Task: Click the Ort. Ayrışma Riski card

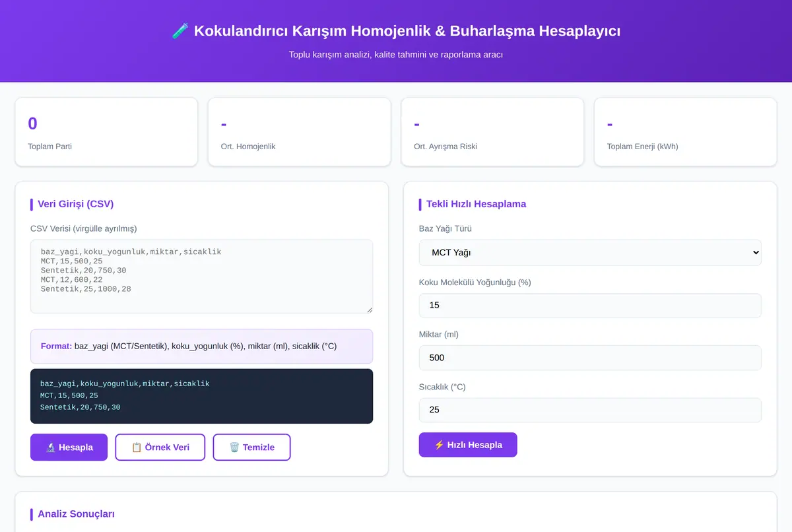Action: tap(492, 132)
